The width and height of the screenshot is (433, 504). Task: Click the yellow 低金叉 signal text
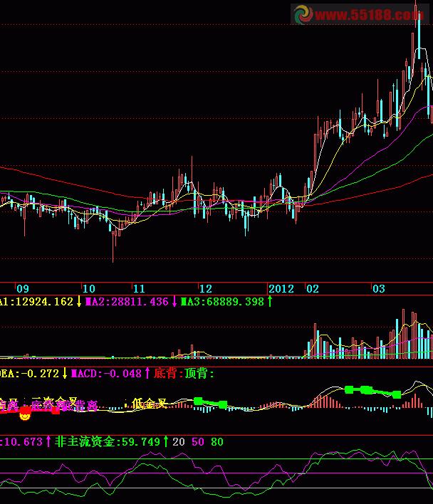(149, 403)
